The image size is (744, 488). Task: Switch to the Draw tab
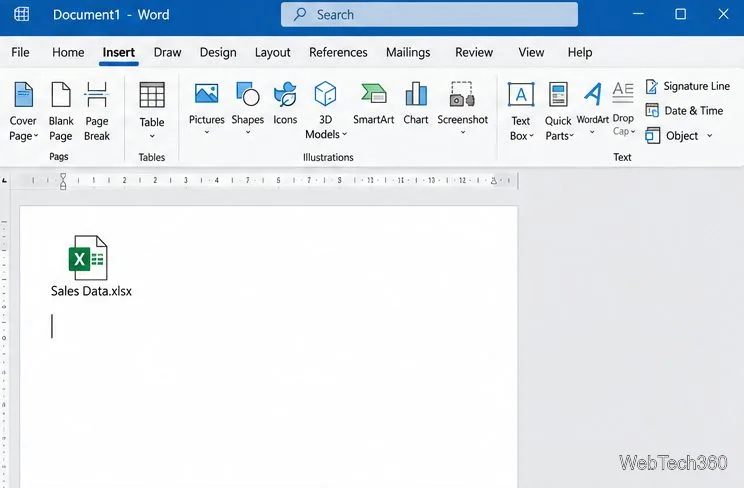167,52
